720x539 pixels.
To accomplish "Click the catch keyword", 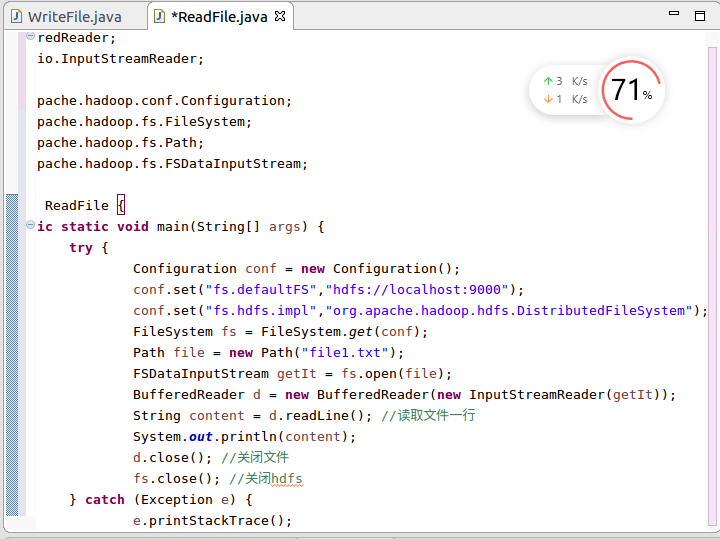I will pyautogui.click(x=105, y=500).
